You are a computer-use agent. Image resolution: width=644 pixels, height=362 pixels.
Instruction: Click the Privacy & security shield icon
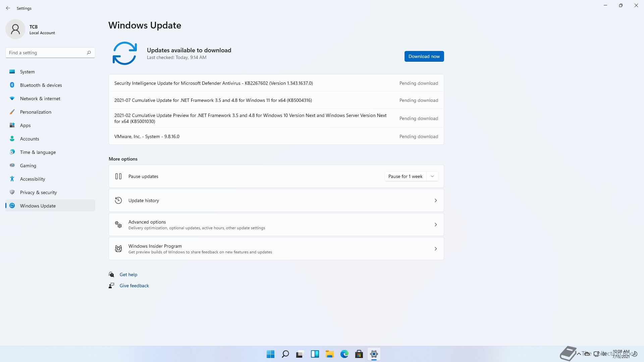pos(12,192)
